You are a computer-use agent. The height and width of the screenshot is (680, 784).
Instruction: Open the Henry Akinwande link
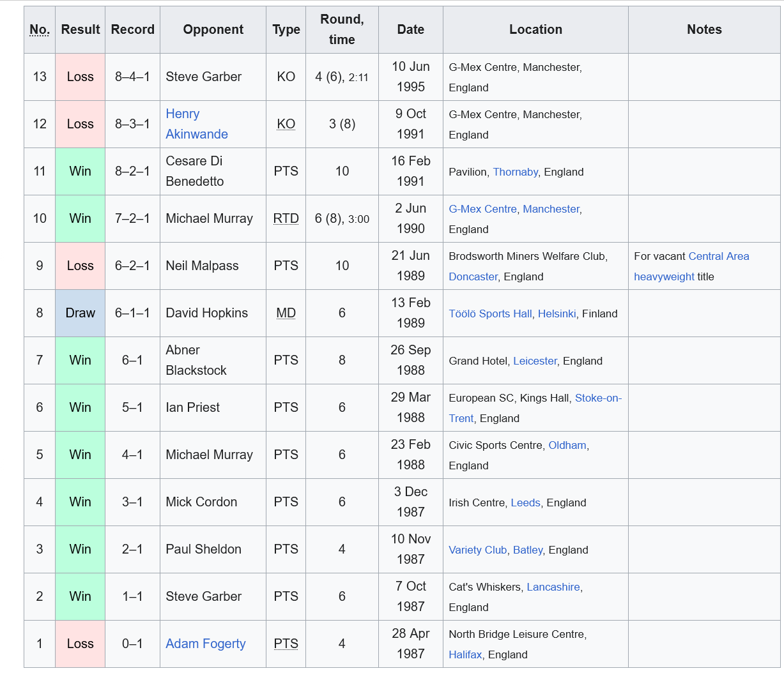[197, 124]
